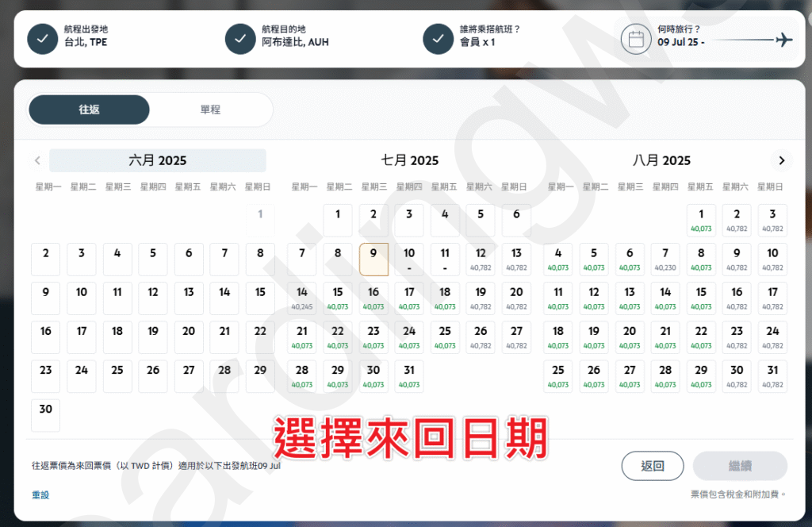
Task: Click the destination Abu Dhabi checkmark icon
Action: [240, 39]
